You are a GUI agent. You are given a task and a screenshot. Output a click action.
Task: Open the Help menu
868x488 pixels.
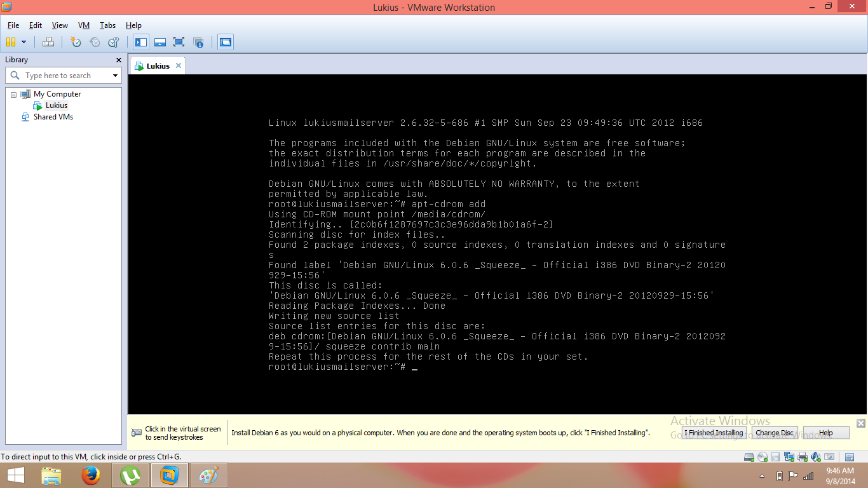pos(133,25)
